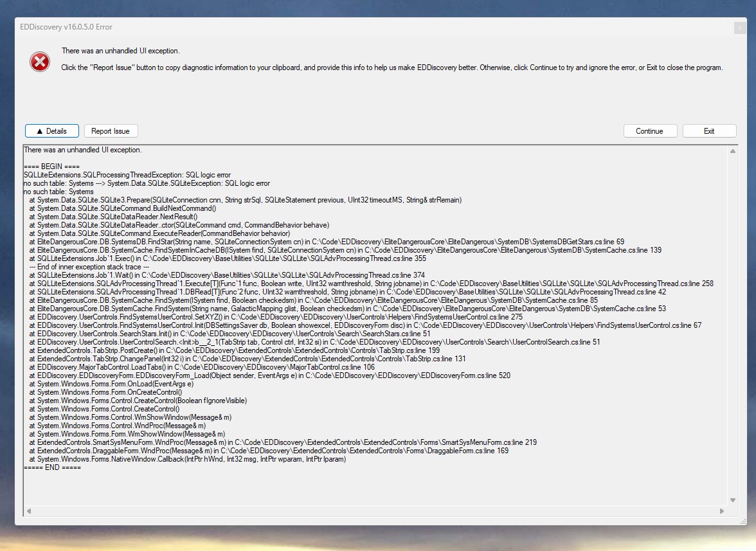Click the NativeWindow.Callback line
This screenshot has height=551, width=756.
tap(188, 460)
